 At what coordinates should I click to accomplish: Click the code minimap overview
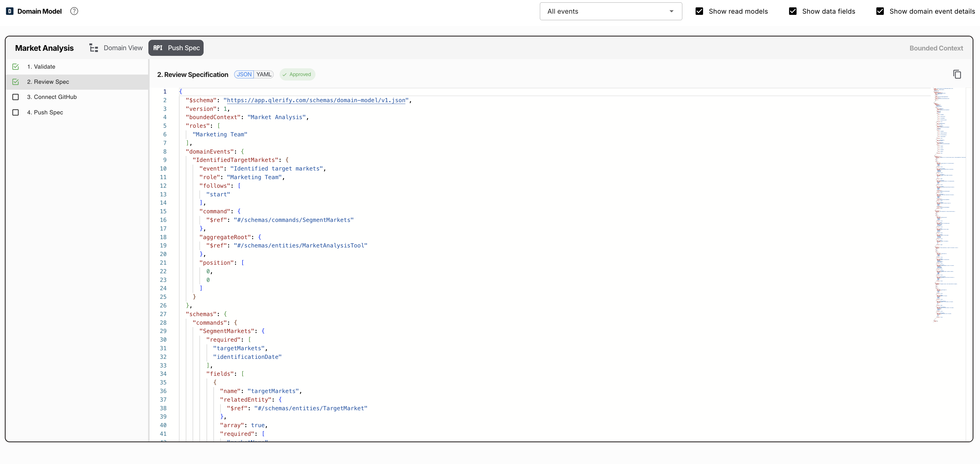click(x=949, y=206)
